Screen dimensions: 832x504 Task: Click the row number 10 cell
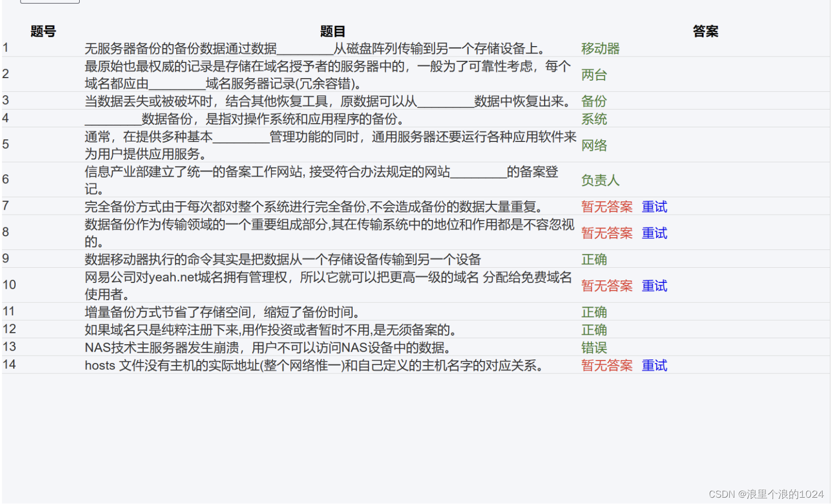(x=9, y=284)
